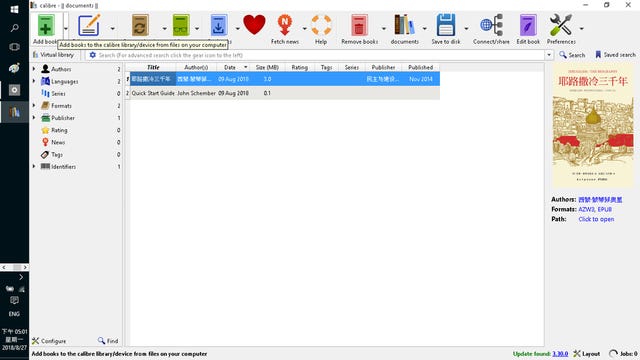Open the Edit metadata tool
The width and height of the screenshot is (640, 360).
click(89, 25)
